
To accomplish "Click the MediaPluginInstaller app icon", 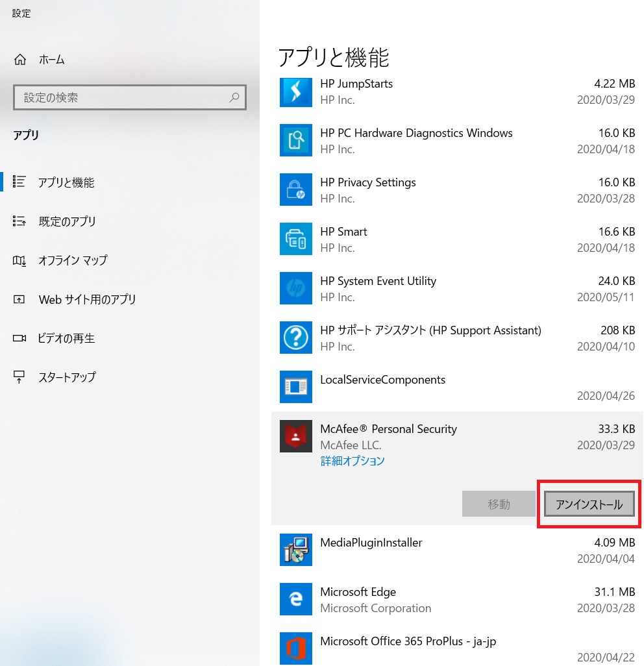I will [295, 550].
